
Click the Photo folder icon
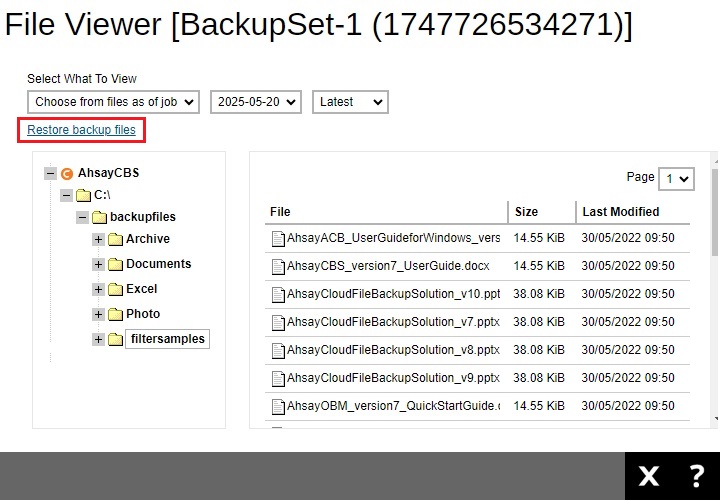(x=116, y=315)
